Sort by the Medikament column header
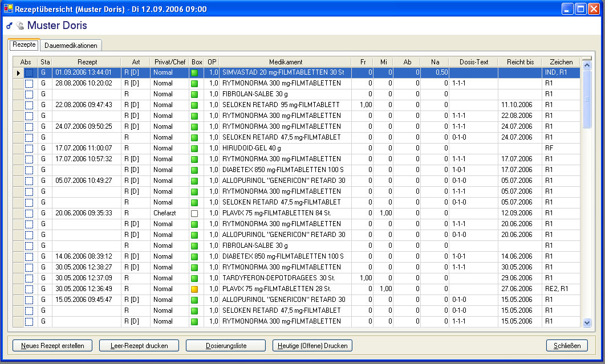Screen dimensions: 605x364 (286, 62)
